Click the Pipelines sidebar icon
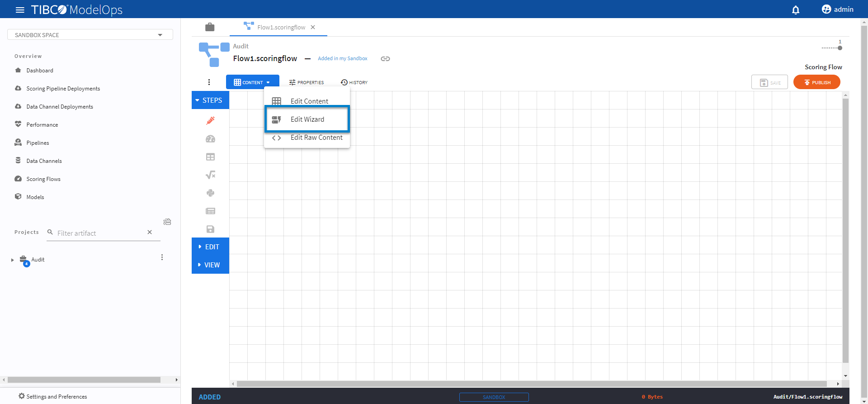 (18, 143)
